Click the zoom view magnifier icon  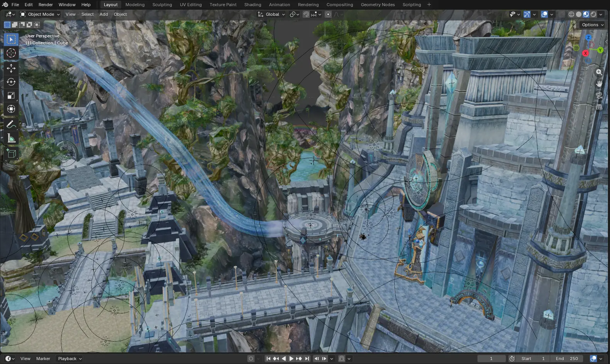(x=599, y=72)
